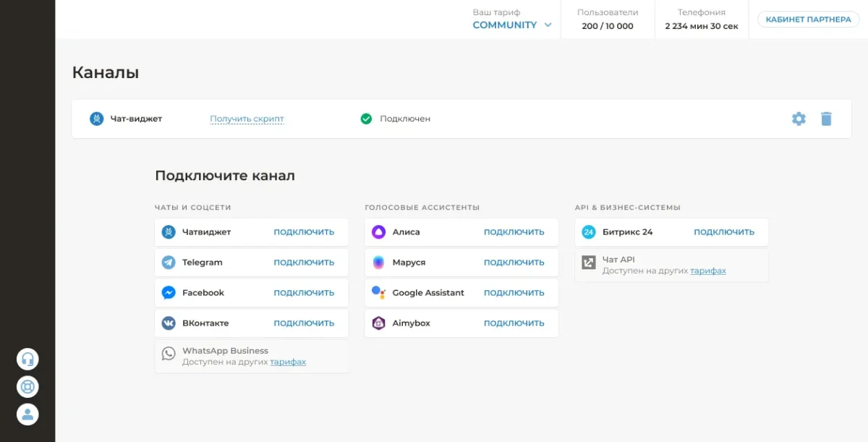Viewport: 868px width, 442px height.
Task: Click the Google Assistant icon
Action: (379, 293)
